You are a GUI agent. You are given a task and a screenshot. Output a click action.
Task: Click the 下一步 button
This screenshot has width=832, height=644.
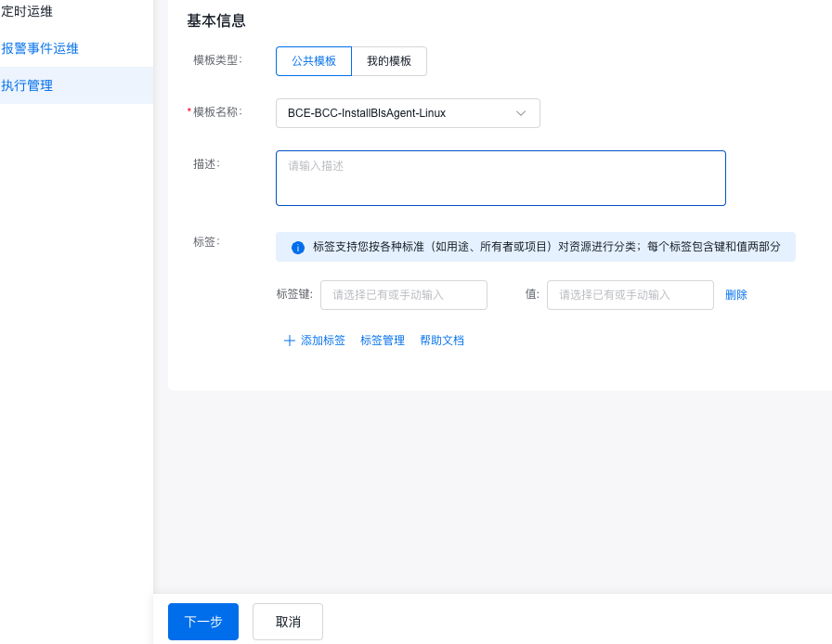(203, 622)
